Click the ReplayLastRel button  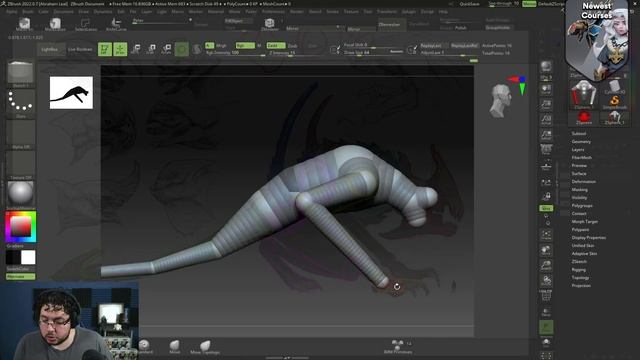point(464,46)
